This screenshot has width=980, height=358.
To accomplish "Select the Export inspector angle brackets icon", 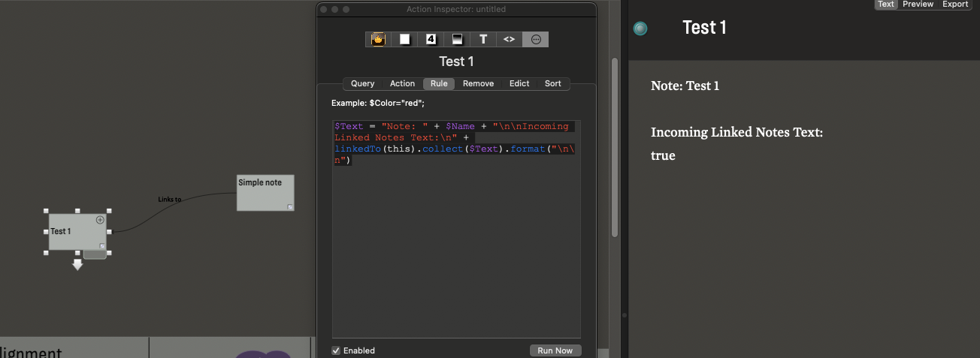I will [509, 40].
